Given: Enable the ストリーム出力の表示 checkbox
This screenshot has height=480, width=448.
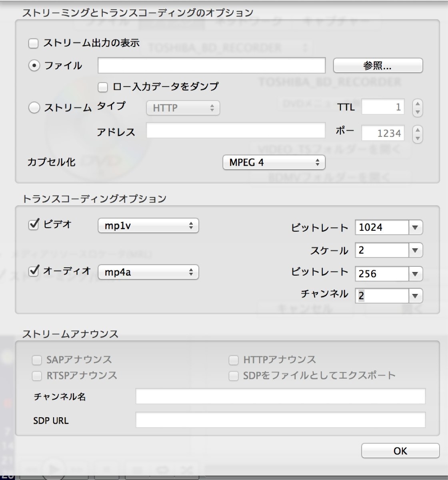Looking at the screenshot, I should pyautogui.click(x=33, y=43).
